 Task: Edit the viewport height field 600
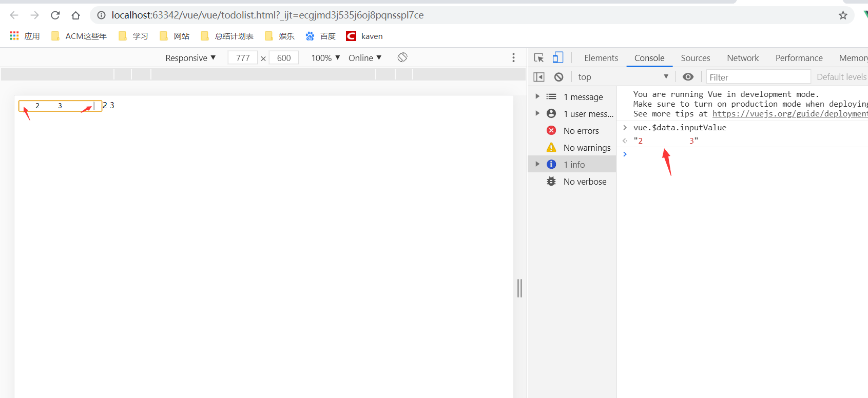(x=284, y=58)
